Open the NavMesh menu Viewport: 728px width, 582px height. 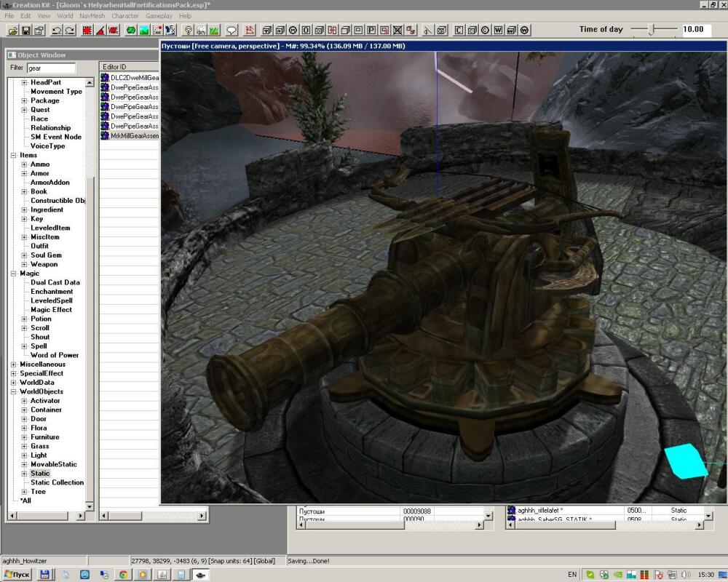click(92, 16)
